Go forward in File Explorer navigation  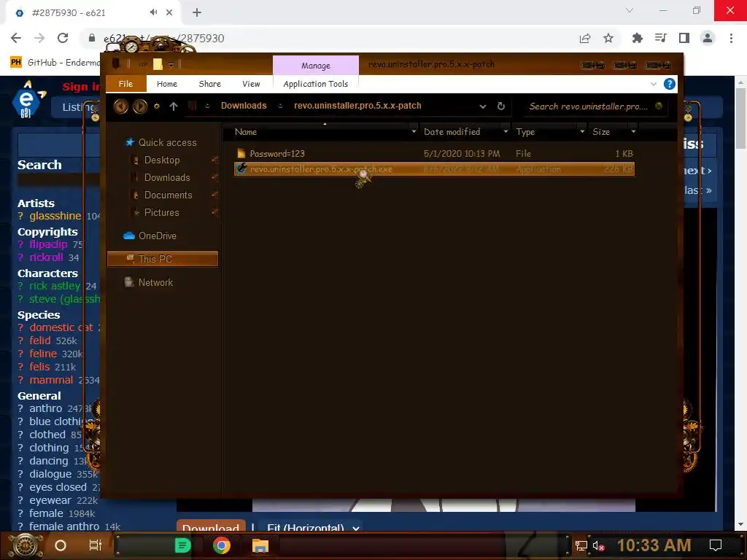pyautogui.click(x=139, y=106)
